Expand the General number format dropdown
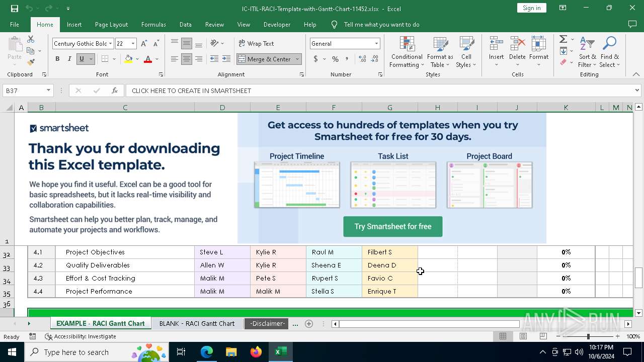The height and width of the screenshot is (362, 644). (x=376, y=44)
